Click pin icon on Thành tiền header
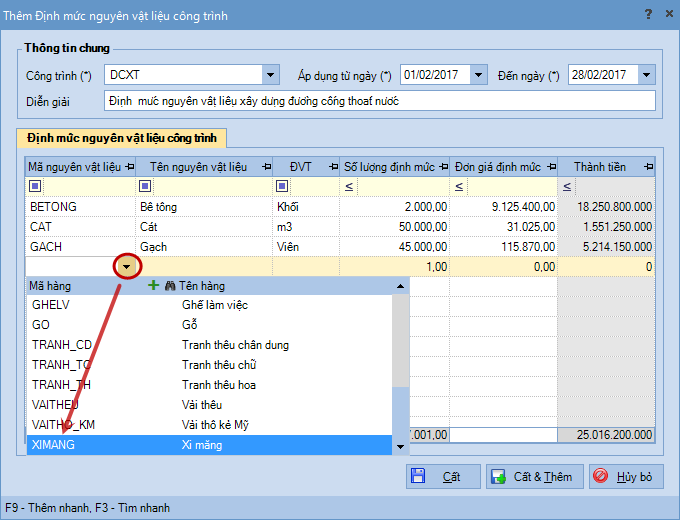Viewport: 680px width, 520px height. click(649, 167)
